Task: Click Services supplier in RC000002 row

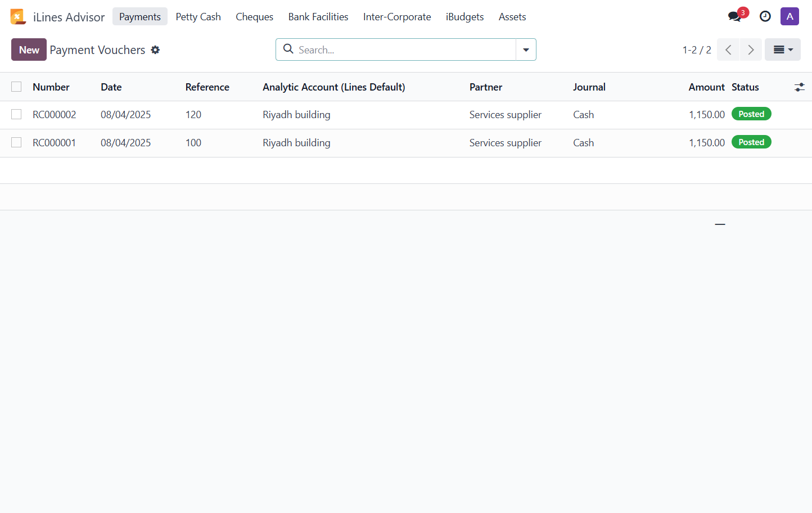Action: tap(506, 114)
